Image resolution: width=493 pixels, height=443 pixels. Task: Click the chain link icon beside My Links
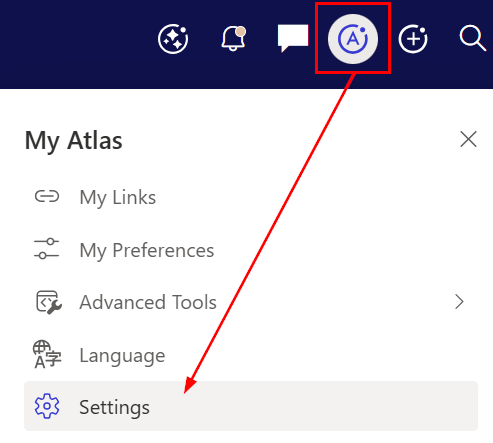tap(47, 196)
